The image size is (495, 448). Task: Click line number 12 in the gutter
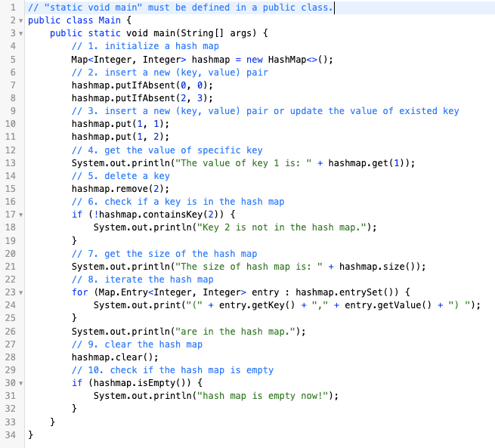point(8,150)
